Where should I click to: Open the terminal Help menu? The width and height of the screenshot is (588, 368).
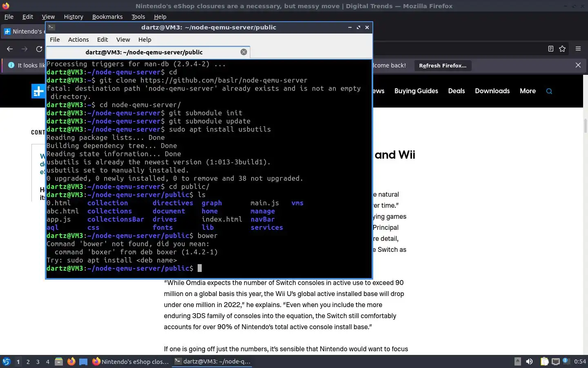click(145, 40)
